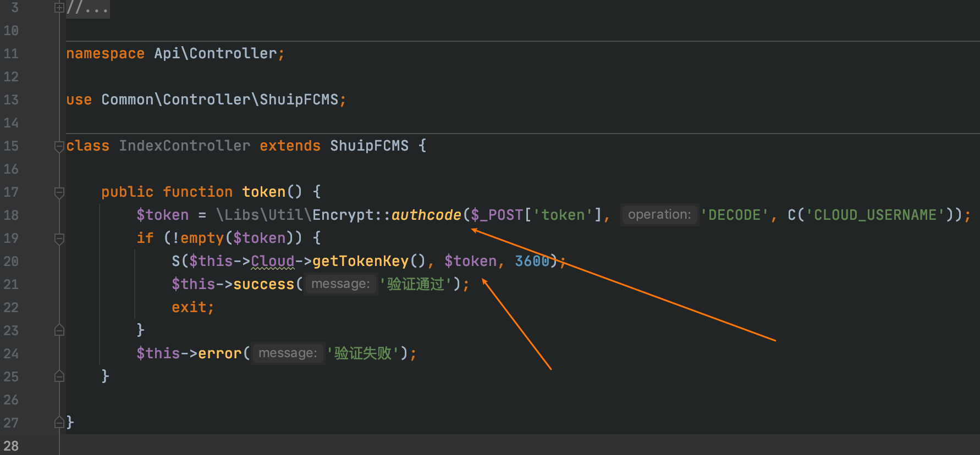Image resolution: width=980 pixels, height=455 pixels.
Task: Click the 'operation:' parameter hint
Action: tap(659, 215)
